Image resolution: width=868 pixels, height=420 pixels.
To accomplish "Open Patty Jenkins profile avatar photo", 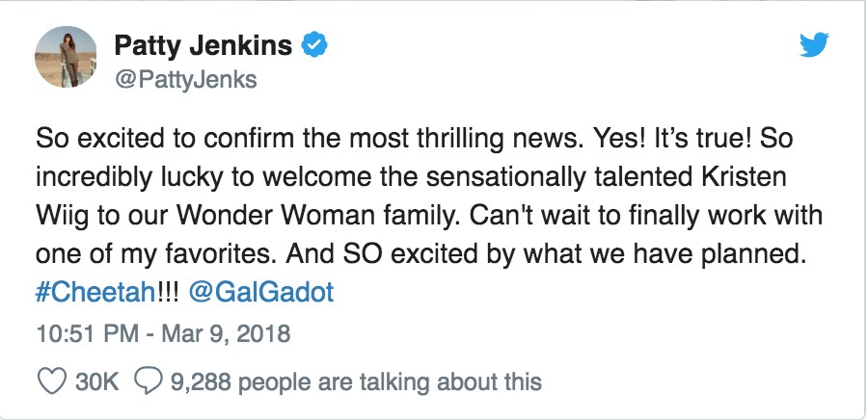I will (66, 57).
